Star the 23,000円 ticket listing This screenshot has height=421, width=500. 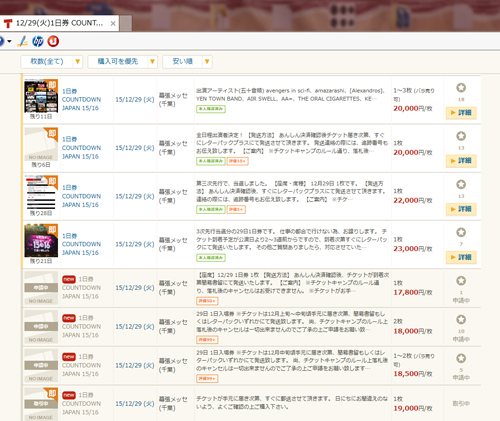(x=461, y=232)
